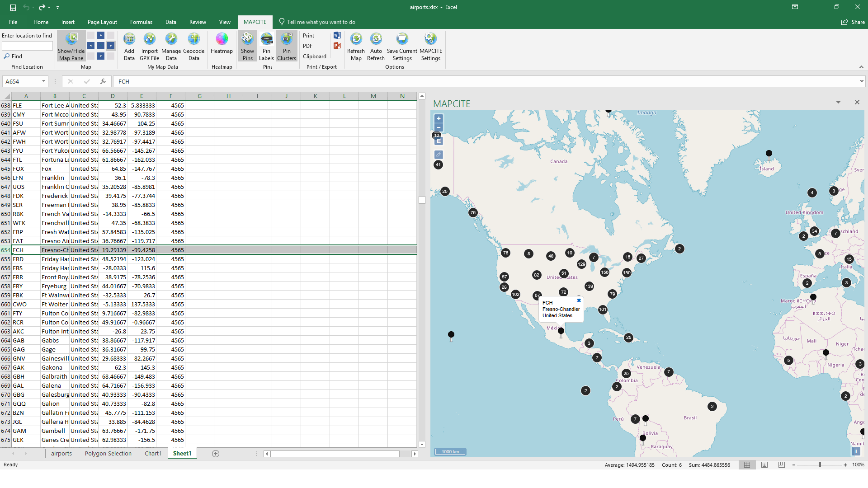The image size is (868, 488).
Task: Activate the Heatmap tool
Action: pos(222,44)
